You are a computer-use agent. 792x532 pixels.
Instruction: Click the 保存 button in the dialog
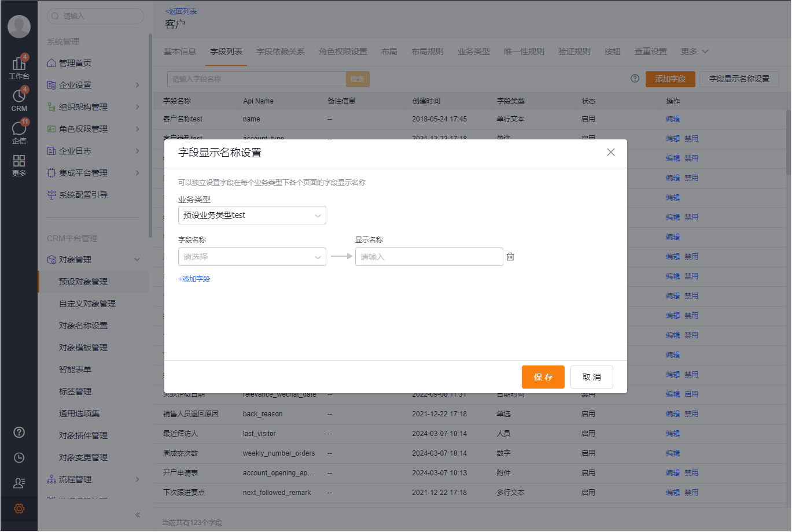click(543, 376)
